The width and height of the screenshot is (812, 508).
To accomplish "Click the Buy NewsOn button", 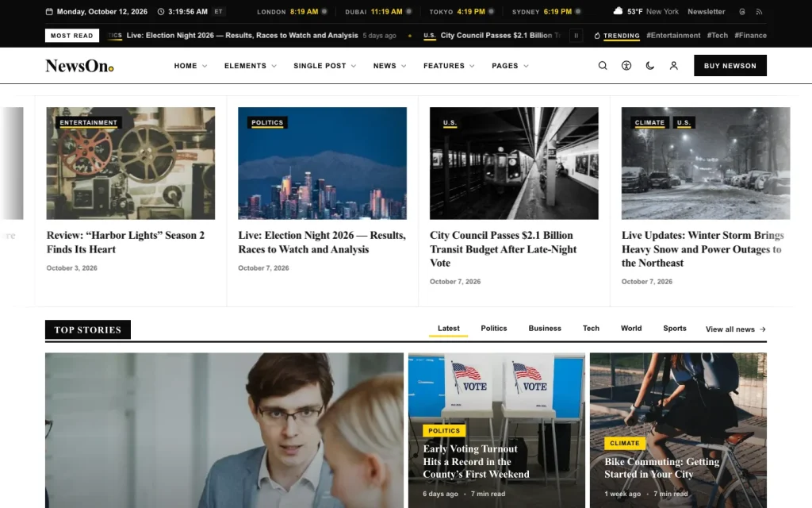I will click(730, 66).
